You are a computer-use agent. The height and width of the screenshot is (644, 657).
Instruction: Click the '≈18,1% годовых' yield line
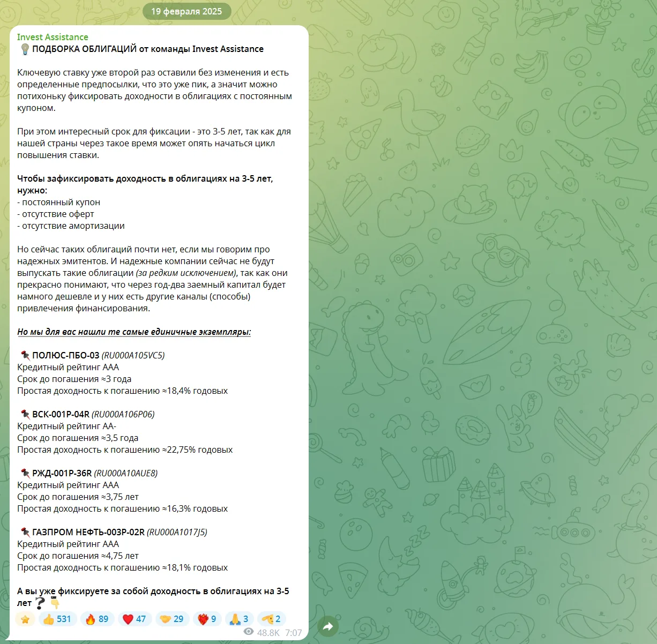[123, 567]
